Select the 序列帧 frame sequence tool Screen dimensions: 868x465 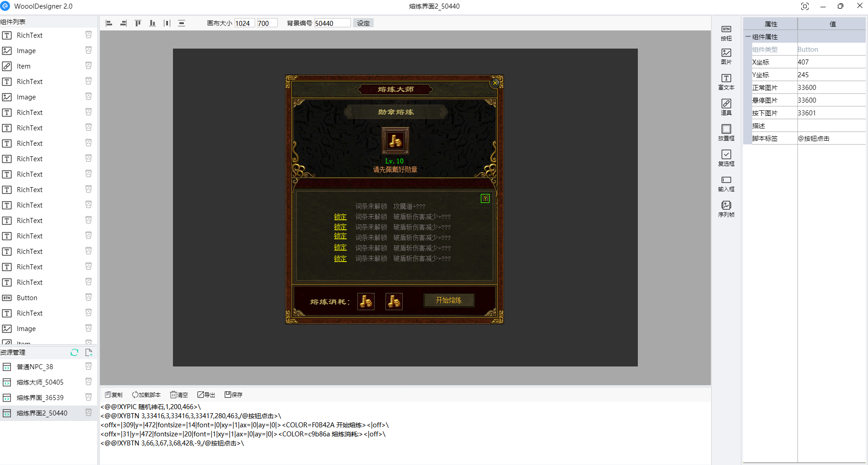pyautogui.click(x=726, y=209)
